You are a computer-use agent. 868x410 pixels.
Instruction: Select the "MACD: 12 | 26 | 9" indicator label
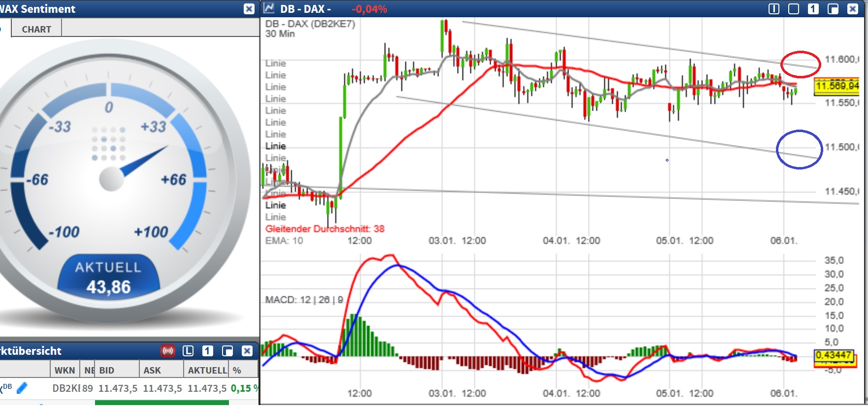(304, 300)
